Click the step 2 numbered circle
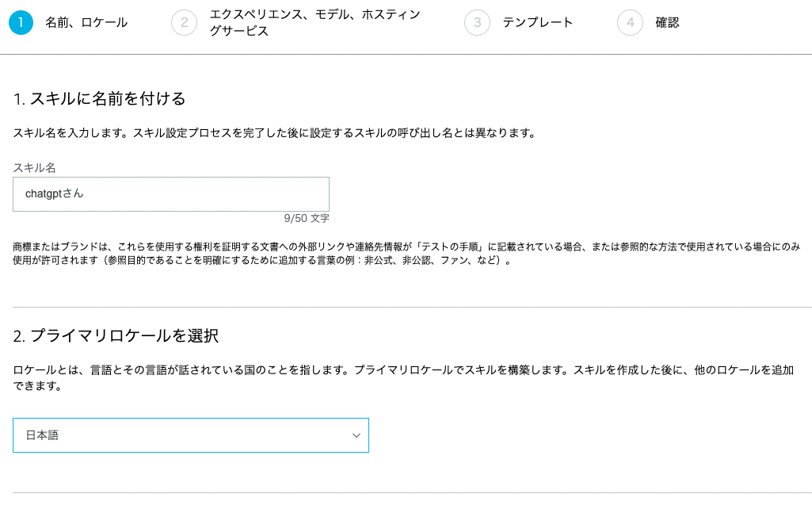The width and height of the screenshot is (812, 509). click(184, 22)
